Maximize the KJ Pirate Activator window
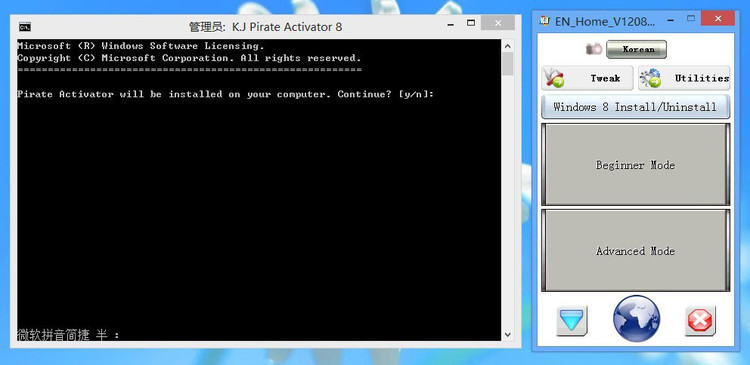750x365 pixels. click(471, 23)
